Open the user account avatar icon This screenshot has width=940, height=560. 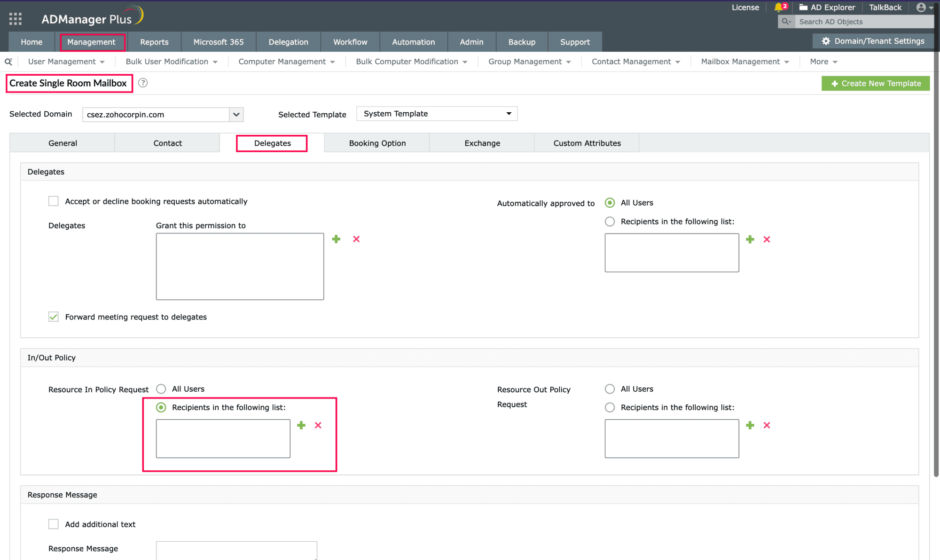pyautogui.click(x=921, y=7)
